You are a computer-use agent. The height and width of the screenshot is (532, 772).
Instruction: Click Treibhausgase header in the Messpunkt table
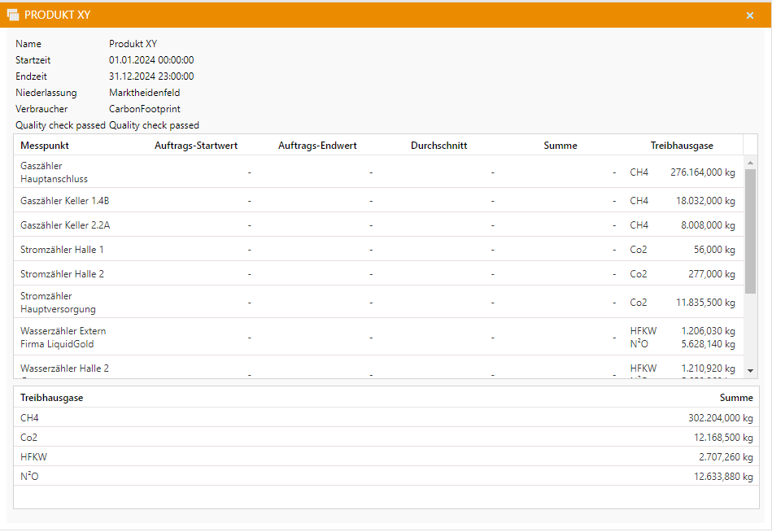click(682, 146)
